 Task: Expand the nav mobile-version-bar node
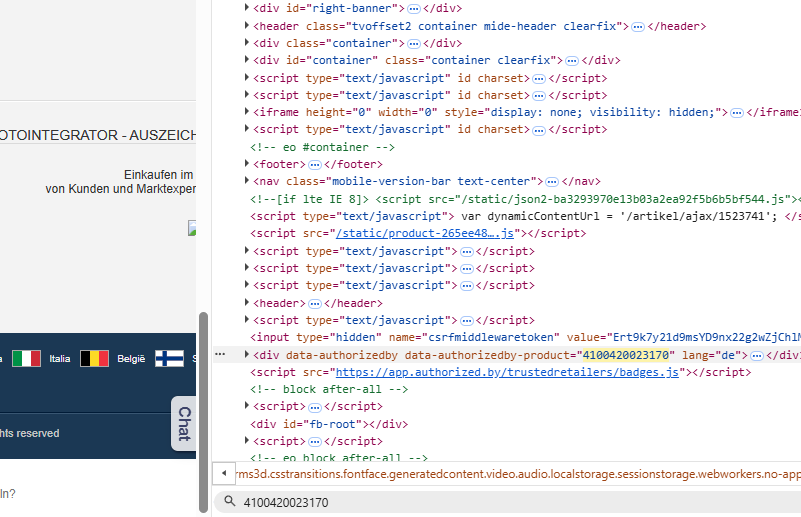[247, 180]
